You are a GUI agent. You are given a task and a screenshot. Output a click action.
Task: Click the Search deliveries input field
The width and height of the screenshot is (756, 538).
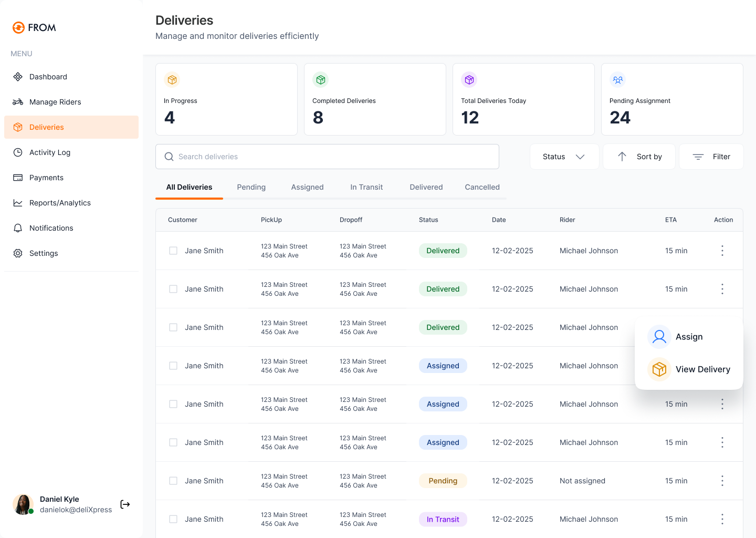(327, 157)
